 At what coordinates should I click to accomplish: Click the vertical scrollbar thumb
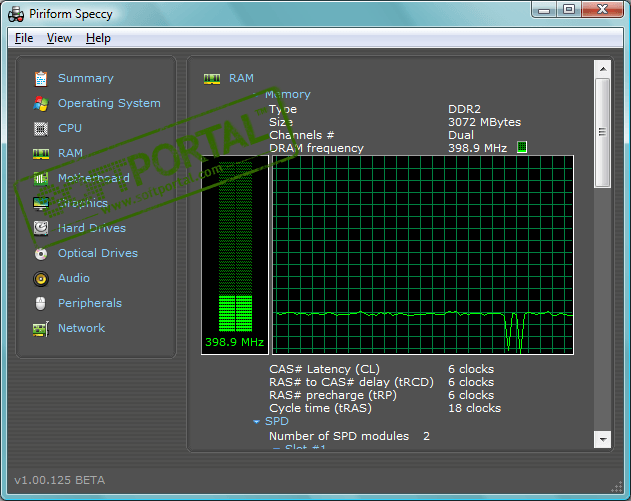click(603, 133)
